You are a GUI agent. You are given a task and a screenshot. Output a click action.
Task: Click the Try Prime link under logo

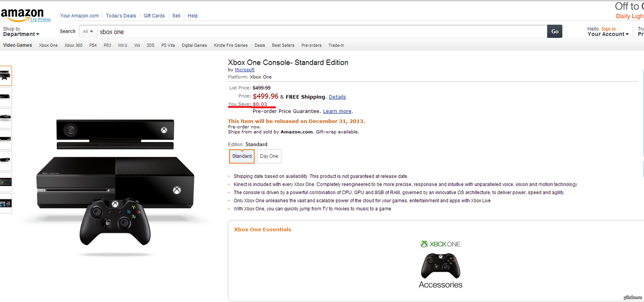tap(40, 19)
